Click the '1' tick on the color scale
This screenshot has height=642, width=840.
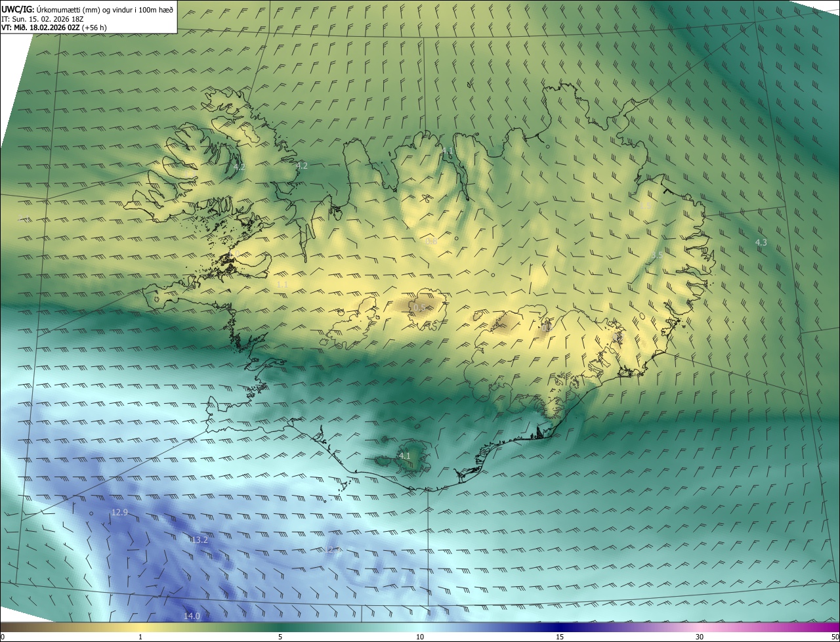pyautogui.click(x=140, y=637)
